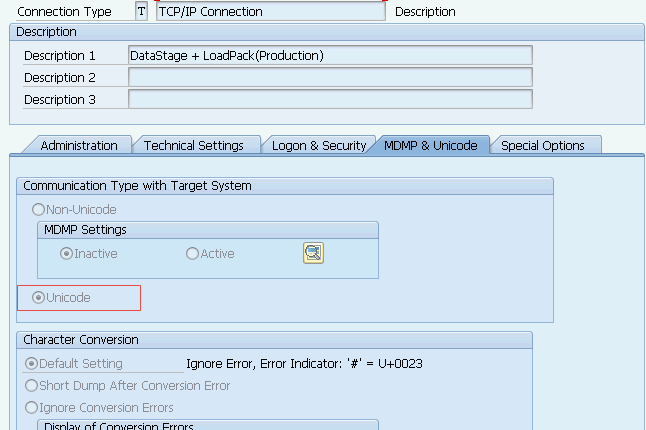Click the Communication Type with Target System header
This screenshot has height=430, width=646.
(285, 186)
